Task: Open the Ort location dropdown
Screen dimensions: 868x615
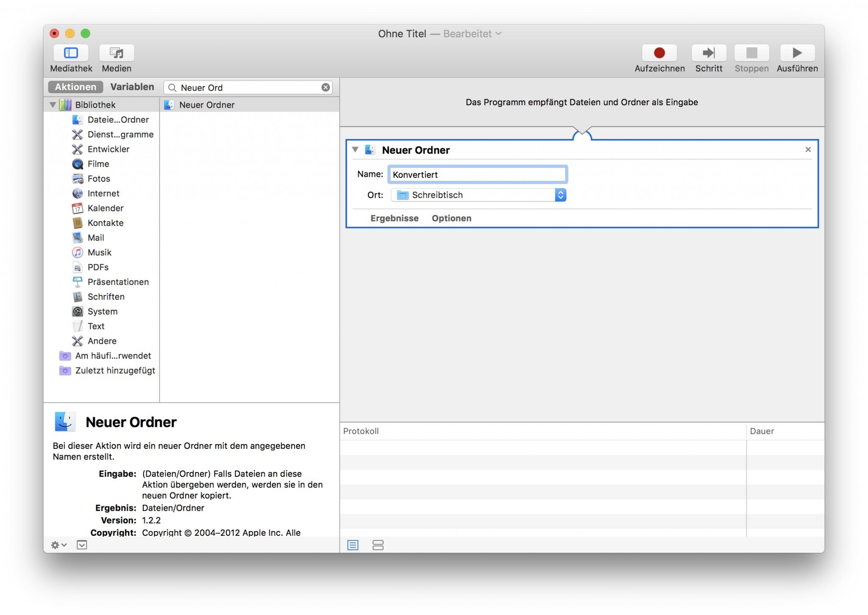Action: pos(561,195)
